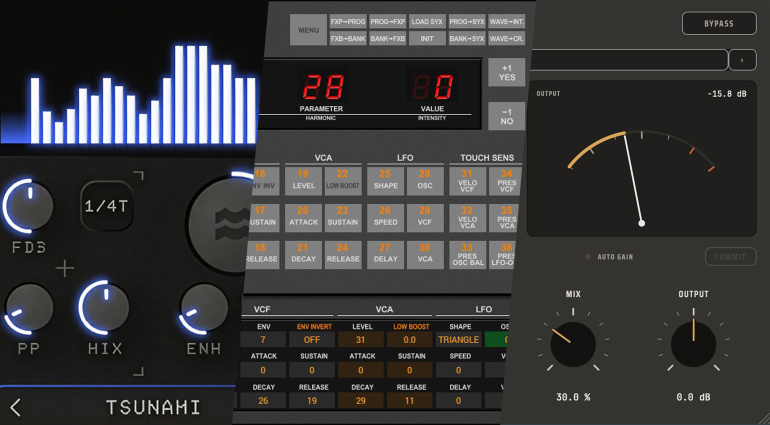Select parameter 28 OSC button
Viewport: 770px width, 425px height.
click(x=425, y=181)
